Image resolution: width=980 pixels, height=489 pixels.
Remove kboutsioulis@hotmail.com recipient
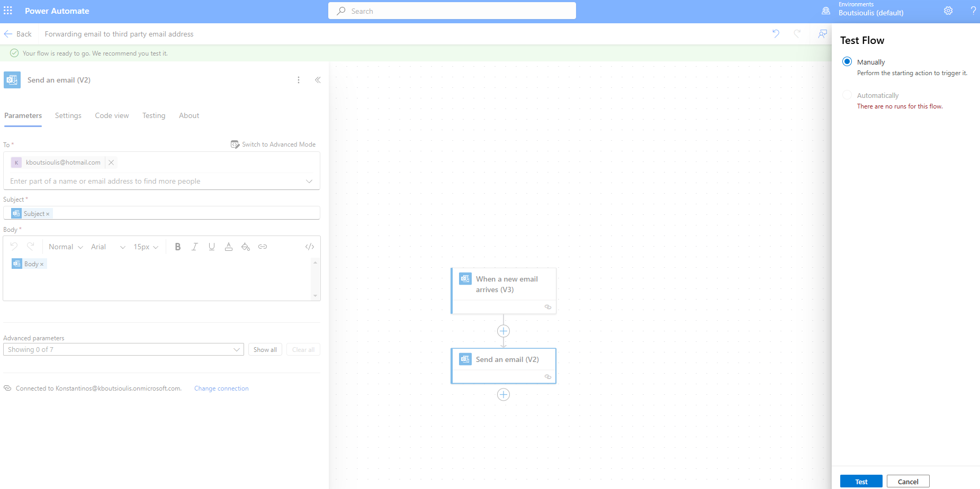[111, 162]
